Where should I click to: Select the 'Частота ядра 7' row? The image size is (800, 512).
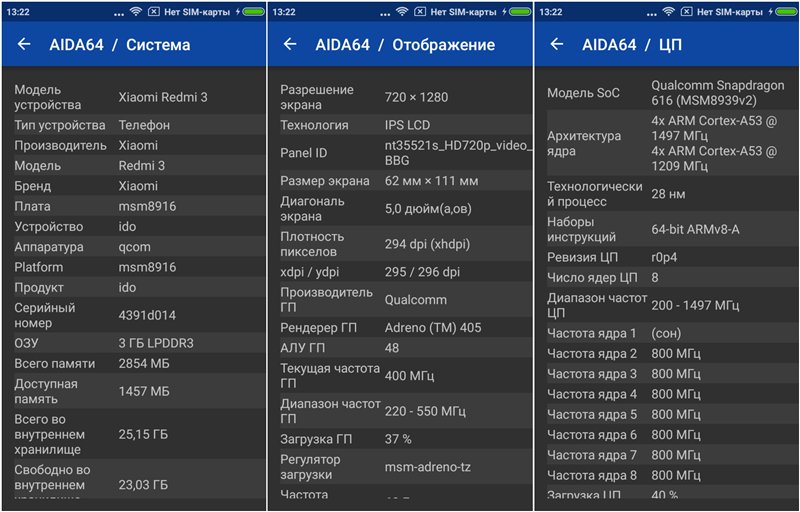click(671, 455)
